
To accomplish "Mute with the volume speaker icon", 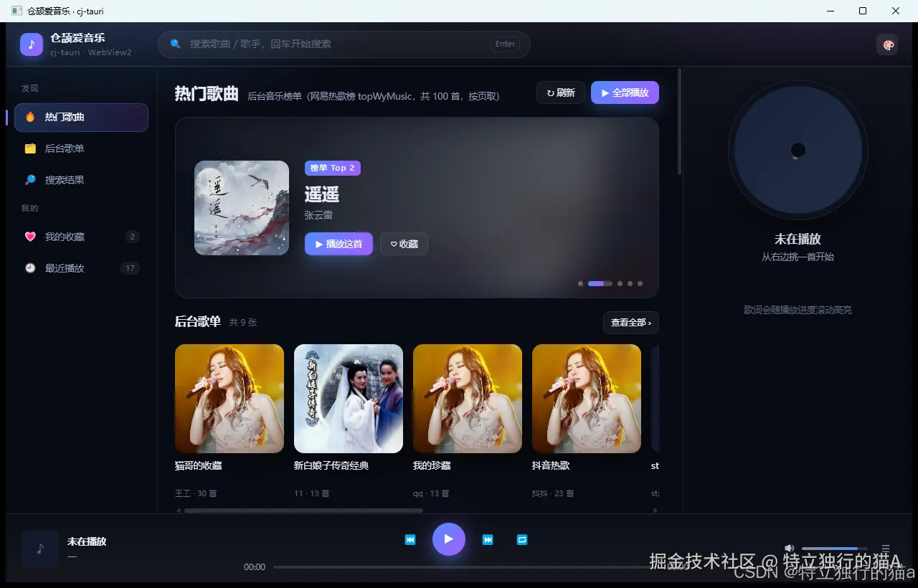I will [789, 549].
